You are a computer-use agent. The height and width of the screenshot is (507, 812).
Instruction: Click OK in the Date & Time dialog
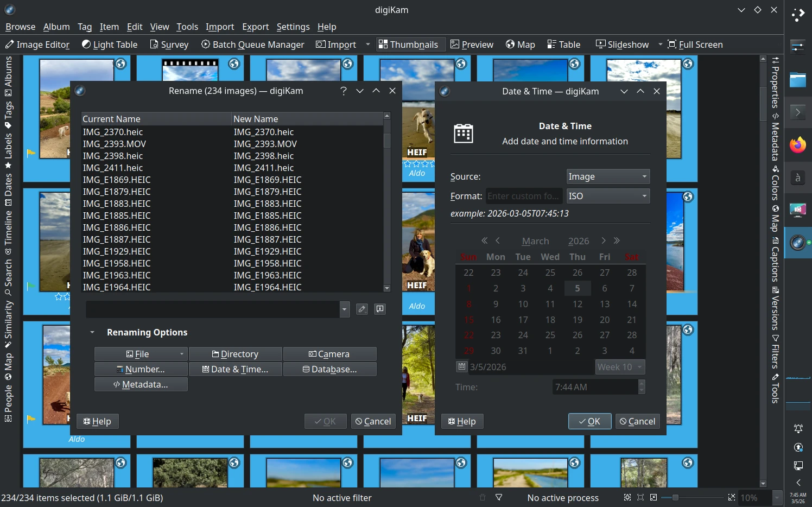(x=589, y=421)
